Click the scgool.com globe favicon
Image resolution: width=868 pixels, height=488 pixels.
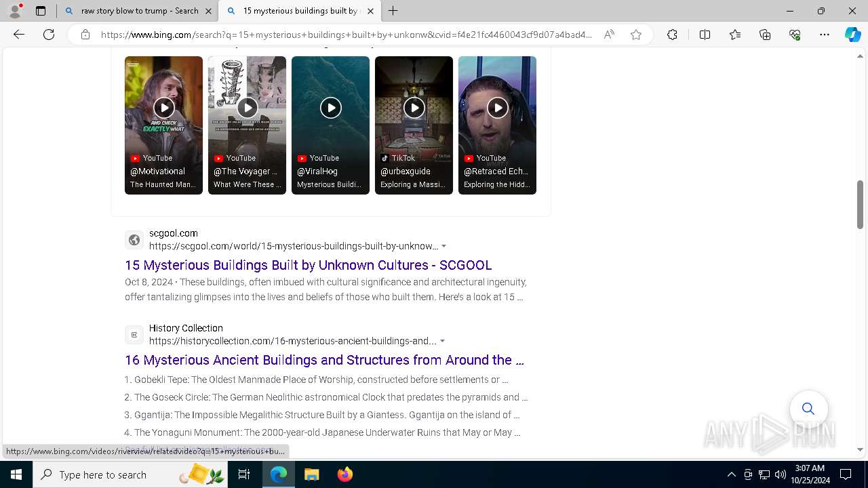(134, 240)
